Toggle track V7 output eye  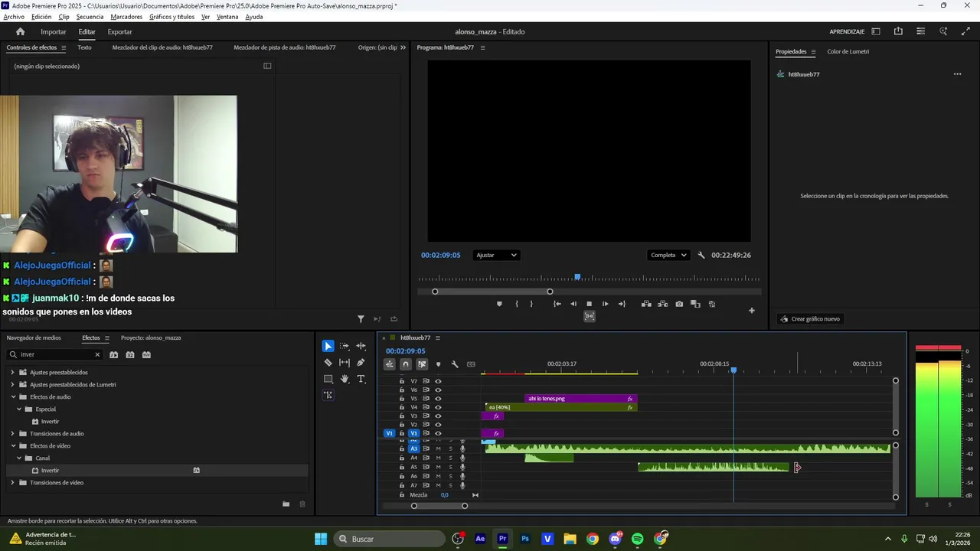(439, 381)
